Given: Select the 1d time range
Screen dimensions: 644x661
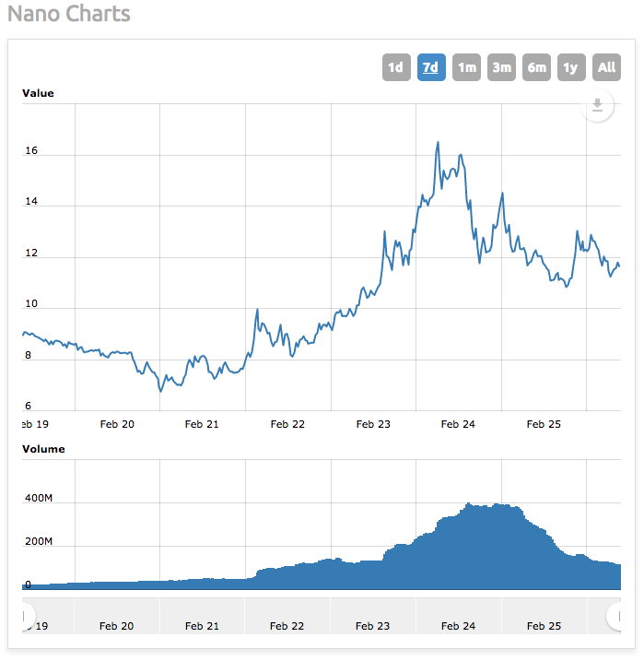Looking at the screenshot, I should [x=395, y=67].
